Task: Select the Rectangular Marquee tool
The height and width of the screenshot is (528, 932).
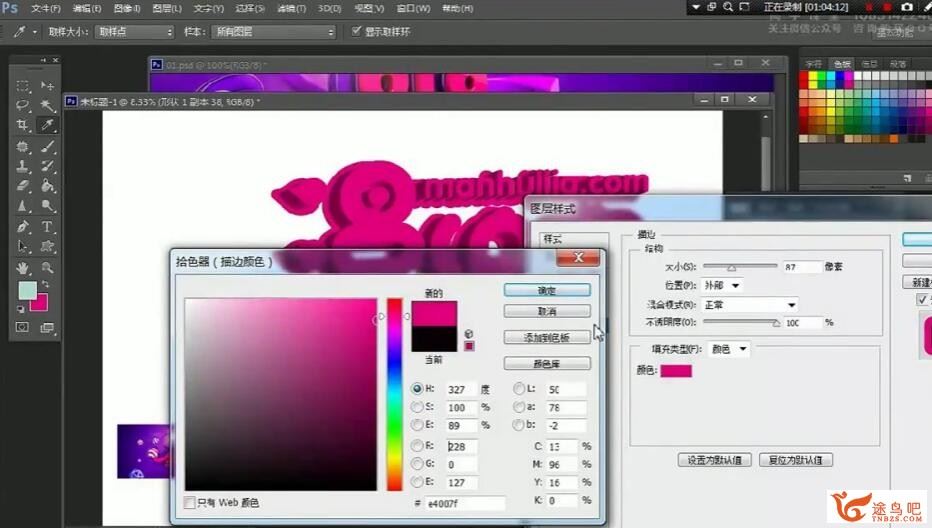Action: [23, 86]
